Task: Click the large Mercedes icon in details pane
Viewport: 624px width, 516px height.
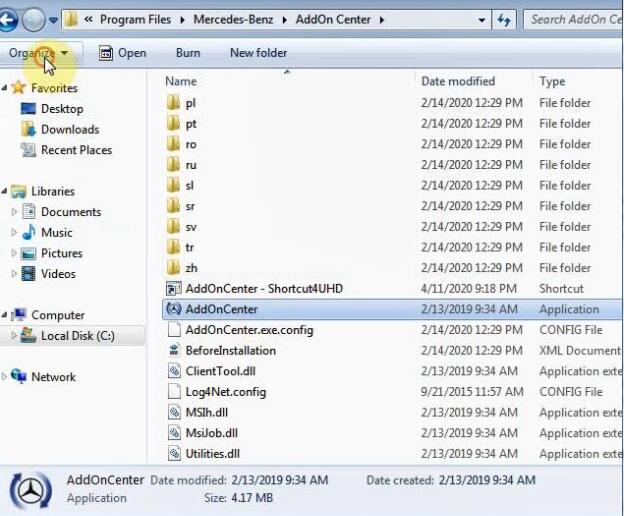Action: [x=31, y=490]
